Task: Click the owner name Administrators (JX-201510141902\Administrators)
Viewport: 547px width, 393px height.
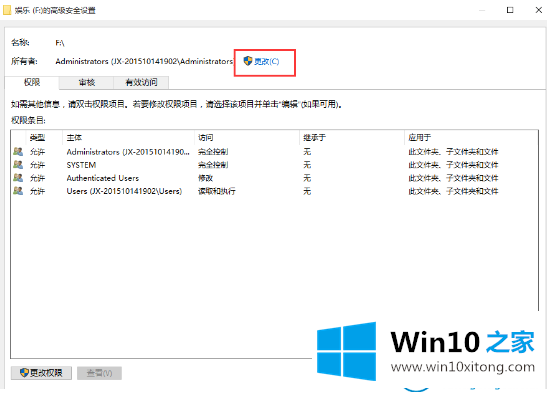Action: click(x=144, y=61)
